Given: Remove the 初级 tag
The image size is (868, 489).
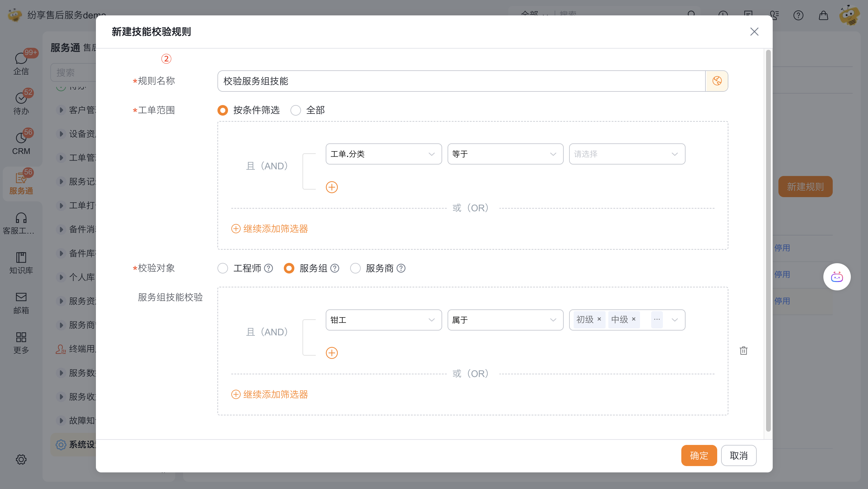Looking at the screenshot, I should [x=599, y=319].
